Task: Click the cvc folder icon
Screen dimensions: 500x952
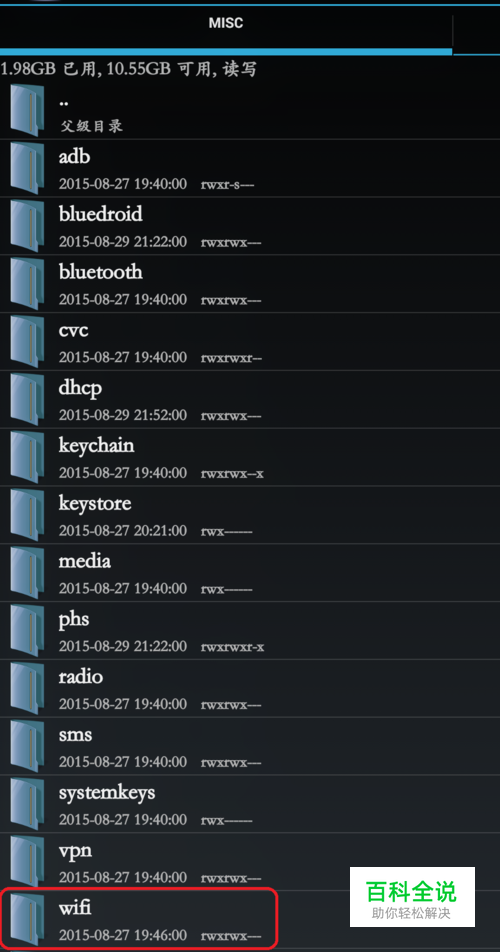Action: click(27, 342)
